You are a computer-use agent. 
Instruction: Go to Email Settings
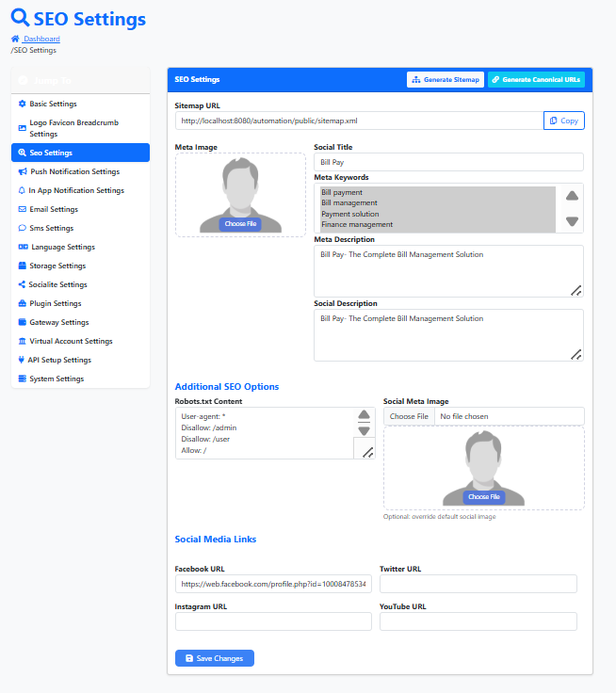80,209
